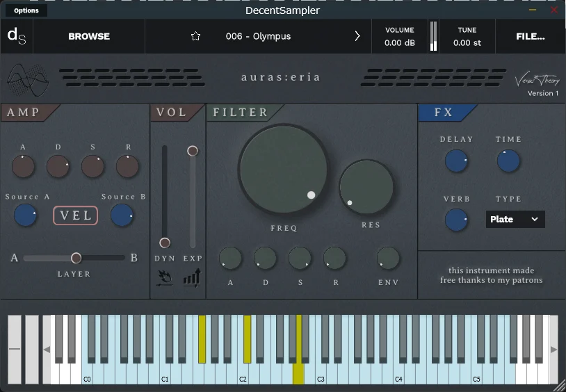Viewport: 566px width, 392px height.
Task: Go to next preset with arrow
Action: (x=357, y=36)
